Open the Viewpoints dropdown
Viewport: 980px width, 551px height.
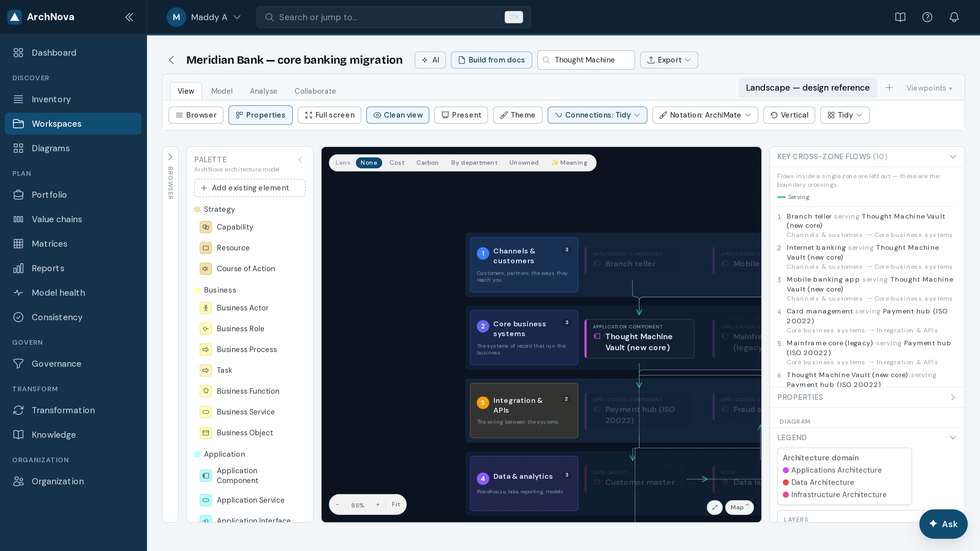click(x=929, y=88)
